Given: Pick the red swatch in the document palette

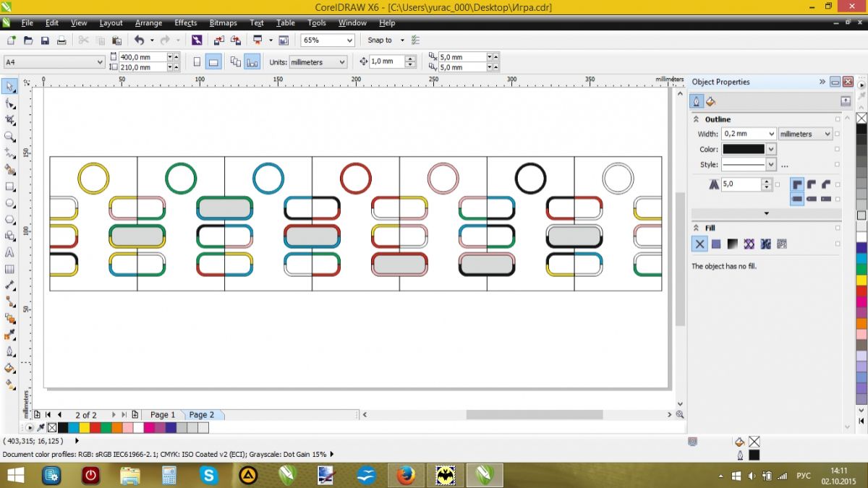Looking at the screenshot, I should pos(95,428).
